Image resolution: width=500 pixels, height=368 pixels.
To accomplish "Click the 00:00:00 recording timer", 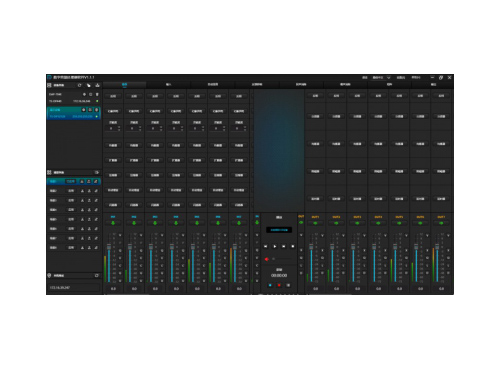I will click(x=279, y=276).
